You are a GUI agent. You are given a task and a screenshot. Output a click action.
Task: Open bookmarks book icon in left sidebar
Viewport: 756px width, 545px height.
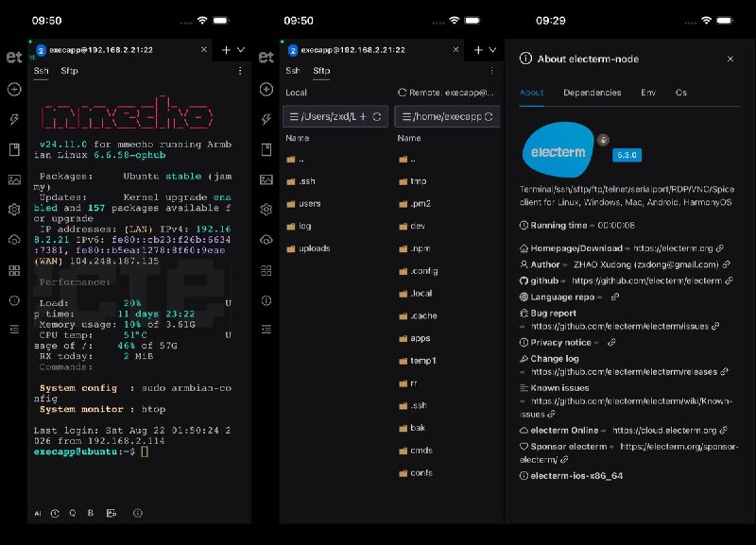(x=14, y=149)
